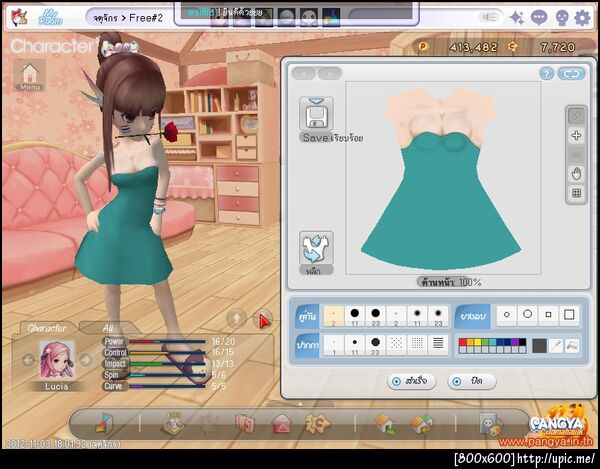Select the first solid brush size 2
Viewport: 600px width, 469px height.
tap(334, 316)
